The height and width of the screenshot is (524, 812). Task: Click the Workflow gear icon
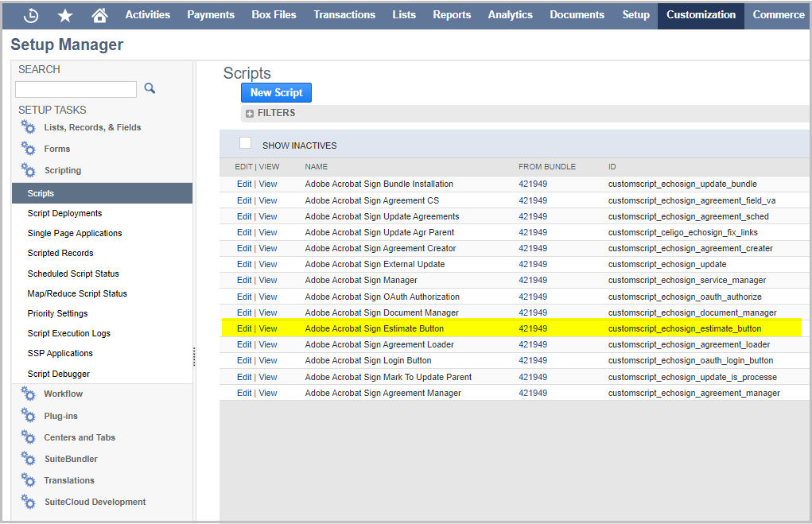tap(29, 394)
